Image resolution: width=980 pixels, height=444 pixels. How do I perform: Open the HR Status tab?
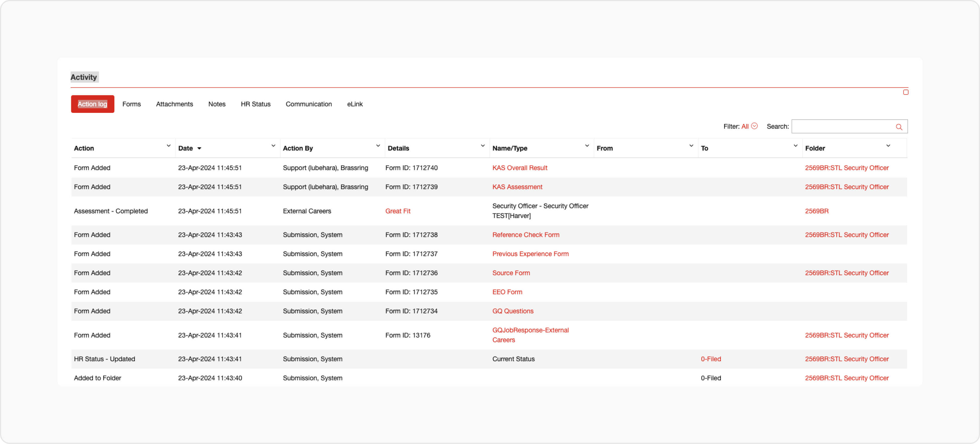[x=255, y=104]
